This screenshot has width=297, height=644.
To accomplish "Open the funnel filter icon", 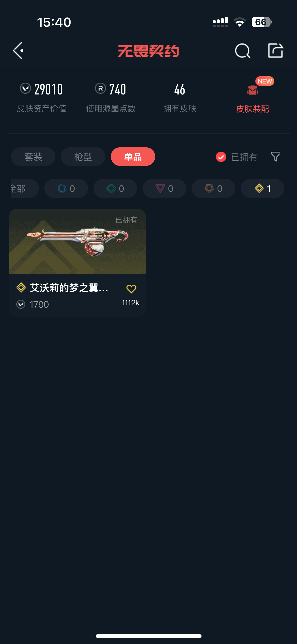I will [x=275, y=156].
